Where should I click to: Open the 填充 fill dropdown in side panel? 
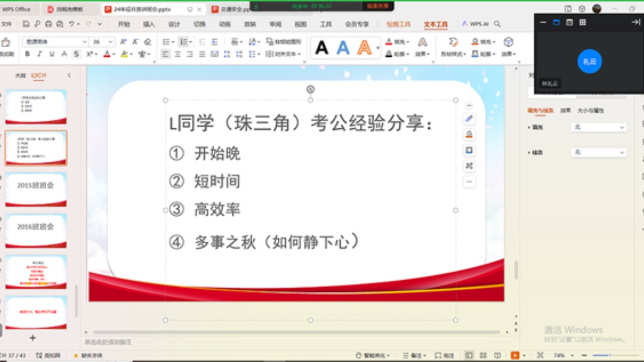tap(598, 128)
